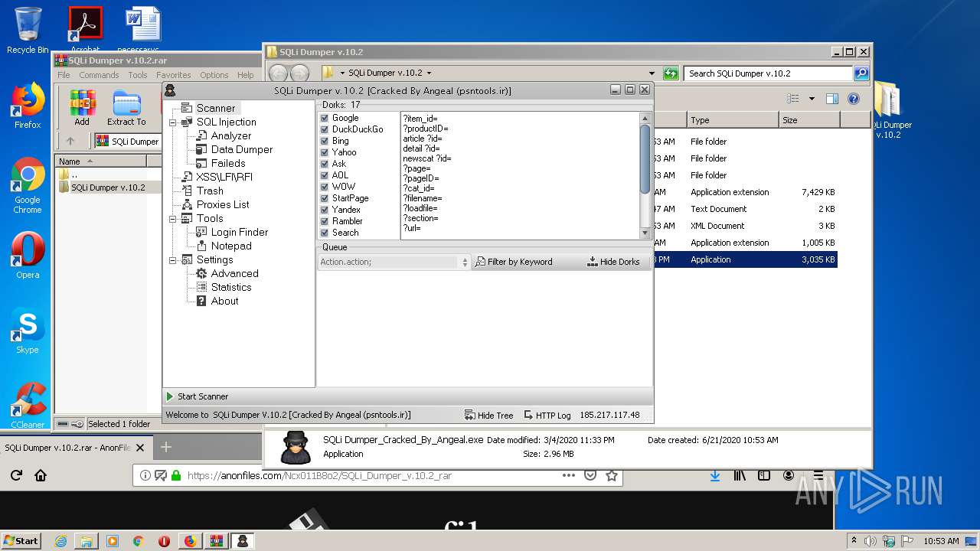
Task: Click the Hide Tree button
Action: point(488,415)
